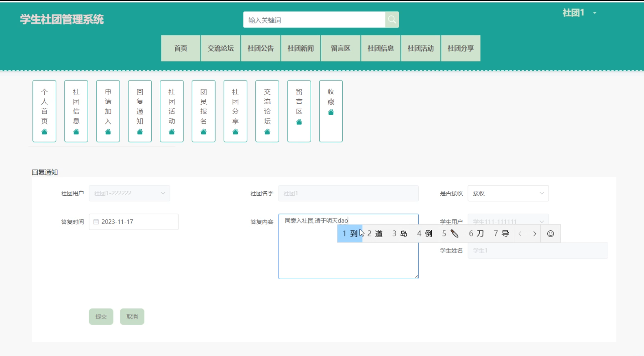Viewport: 644px width, 356px height.
Task: Click home icon under 留言区 card
Action: click(x=299, y=122)
